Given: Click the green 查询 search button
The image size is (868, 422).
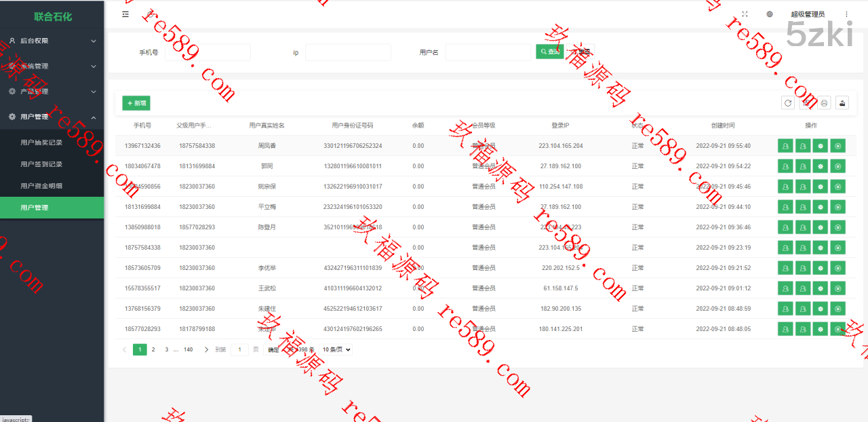Looking at the screenshot, I should click(550, 52).
